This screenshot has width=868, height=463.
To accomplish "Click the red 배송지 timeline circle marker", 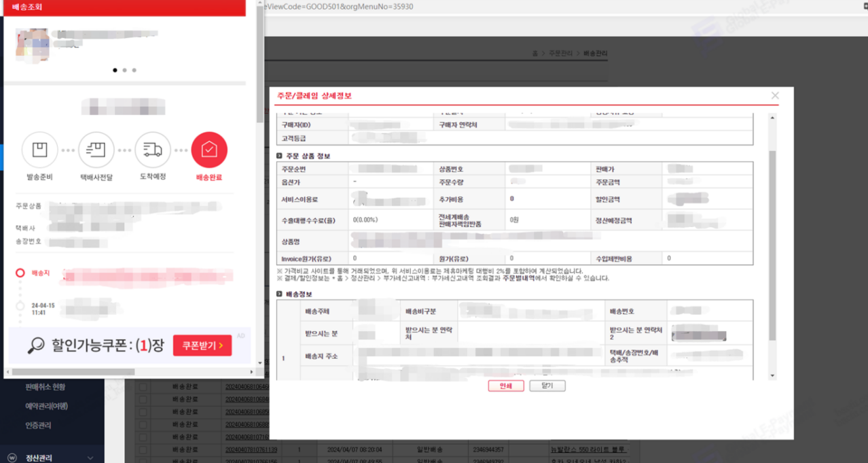I will pos(20,273).
